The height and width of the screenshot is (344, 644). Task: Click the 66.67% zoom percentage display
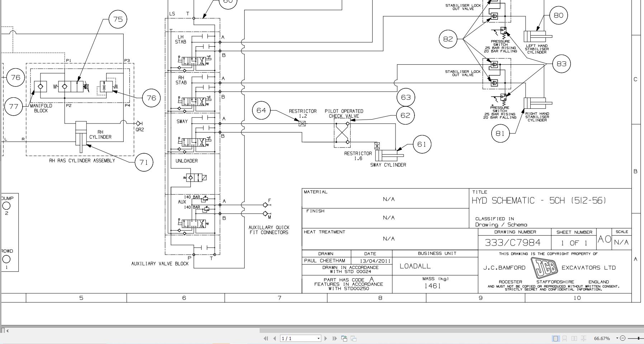point(602,338)
